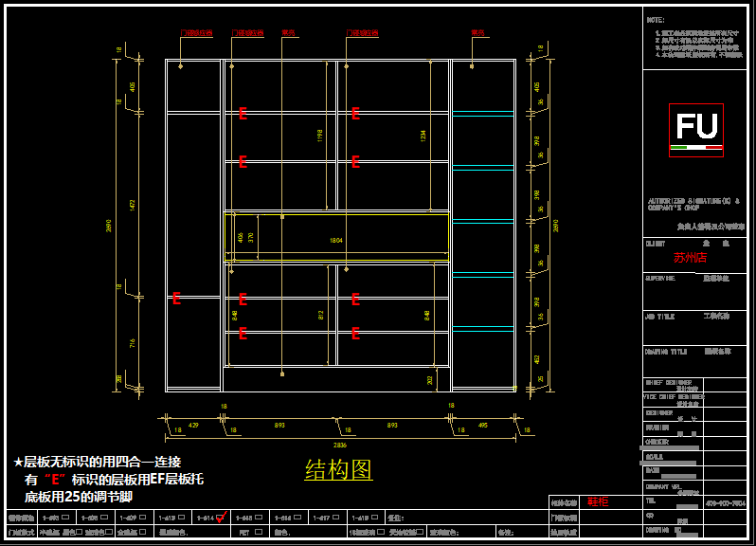The width and height of the screenshot is (756, 546).
Task: Click the red 鞋柜 cabinet name label
Action: pyautogui.click(x=598, y=501)
